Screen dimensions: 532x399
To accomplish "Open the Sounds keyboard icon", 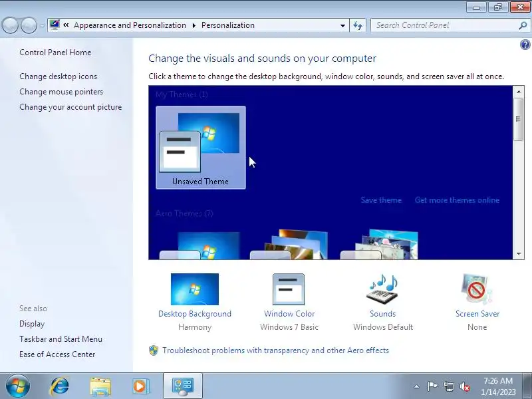I will click(x=383, y=289).
